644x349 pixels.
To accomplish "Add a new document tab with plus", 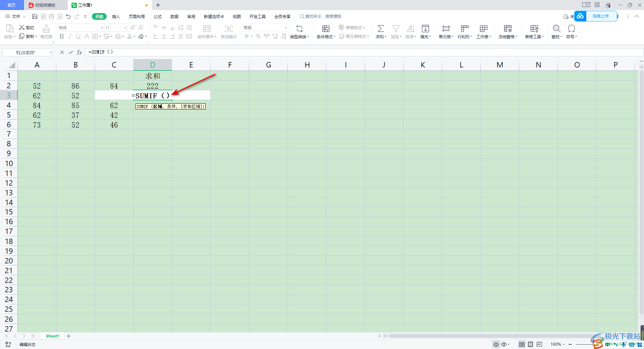I will tap(158, 5).
